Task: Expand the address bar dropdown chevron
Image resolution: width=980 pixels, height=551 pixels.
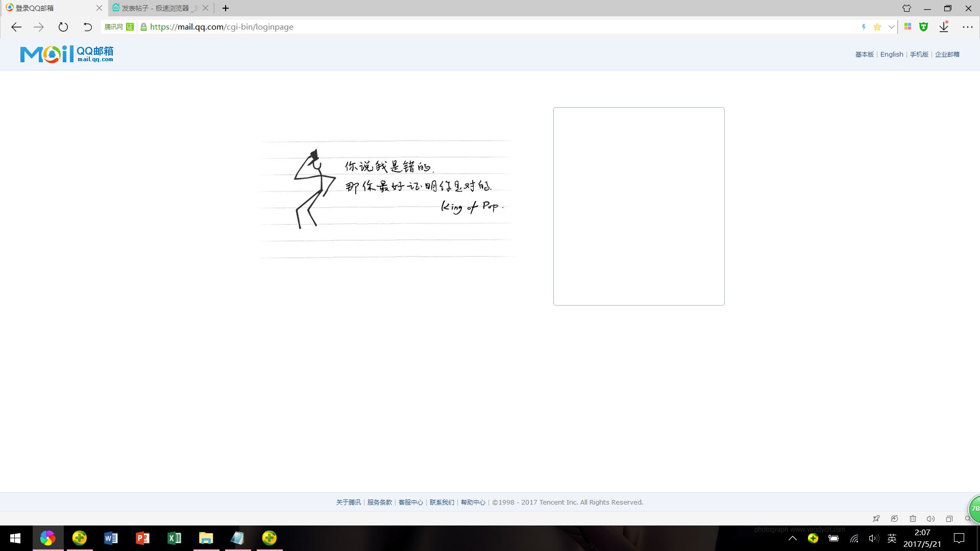Action: [891, 27]
